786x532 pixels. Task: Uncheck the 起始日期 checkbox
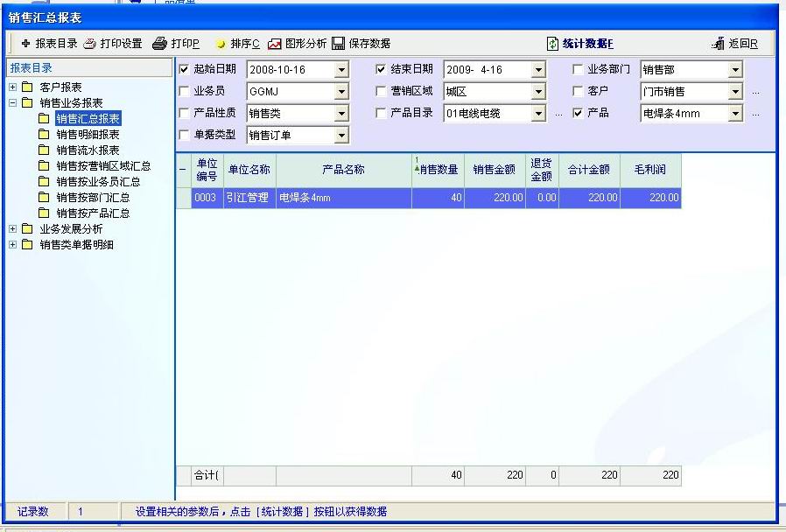coord(184,69)
